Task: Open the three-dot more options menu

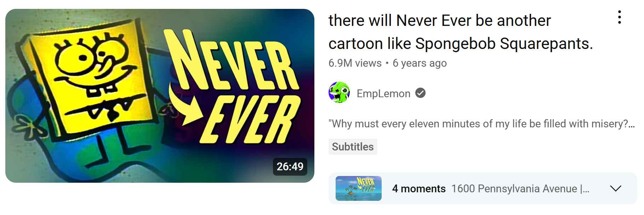Action: [619, 17]
